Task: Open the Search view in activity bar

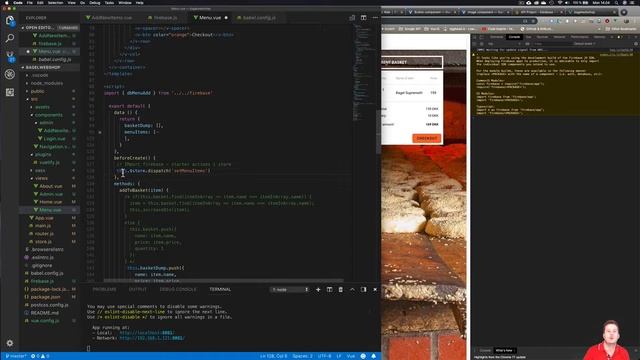Action: click(x=10, y=38)
